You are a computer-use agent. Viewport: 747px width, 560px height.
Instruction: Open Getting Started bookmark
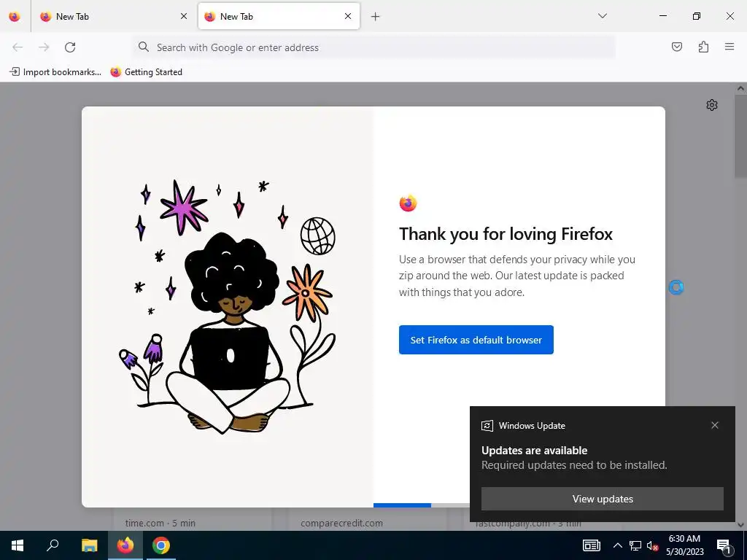pyautogui.click(x=146, y=72)
